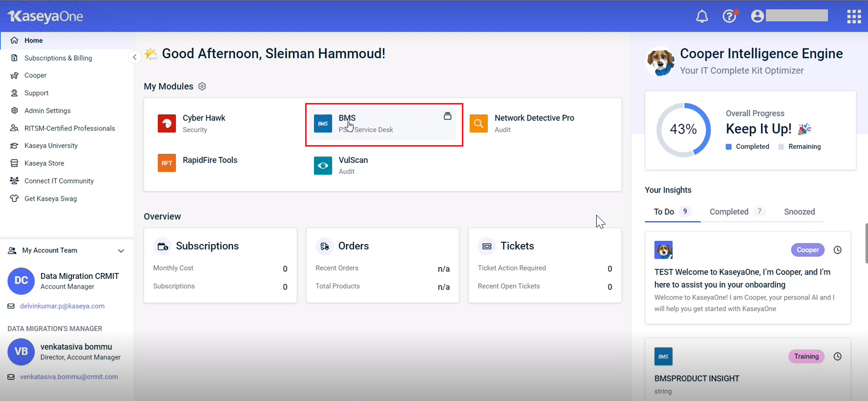The image size is (868, 401).
Task: Open RapidFire Tools module name
Action: [x=210, y=160]
